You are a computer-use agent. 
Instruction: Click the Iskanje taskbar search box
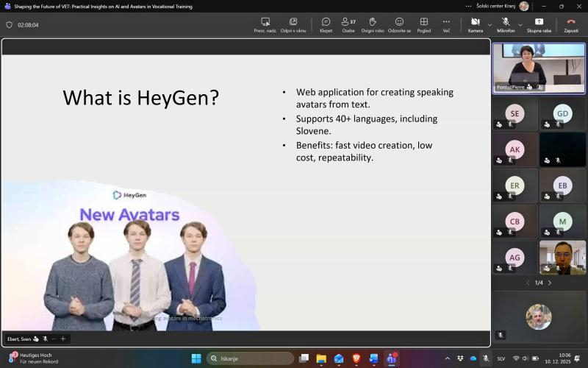(248, 358)
